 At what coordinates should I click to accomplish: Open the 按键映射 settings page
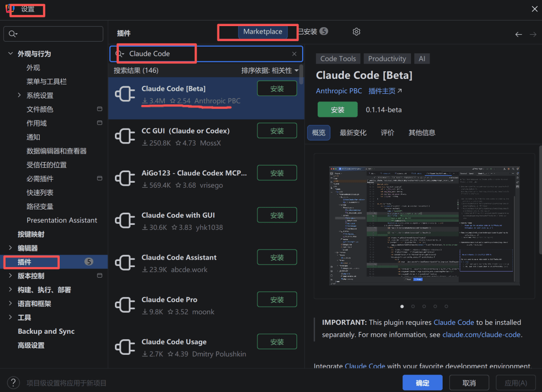(31, 234)
